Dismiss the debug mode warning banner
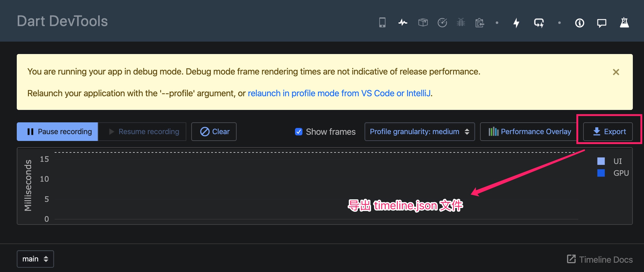Image resolution: width=644 pixels, height=272 pixels. [616, 72]
